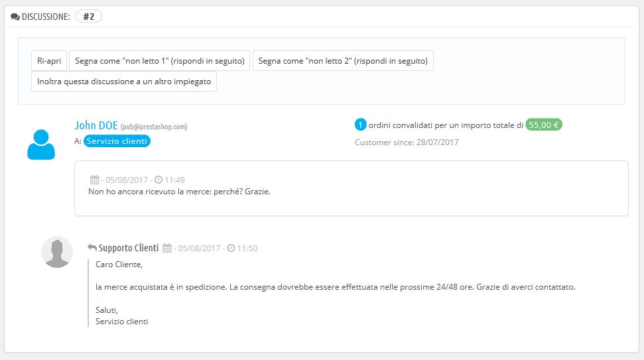Image resolution: width=644 pixels, height=360 pixels.
Task: Click the discussion speech bubbles icon
Action: (15, 17)
